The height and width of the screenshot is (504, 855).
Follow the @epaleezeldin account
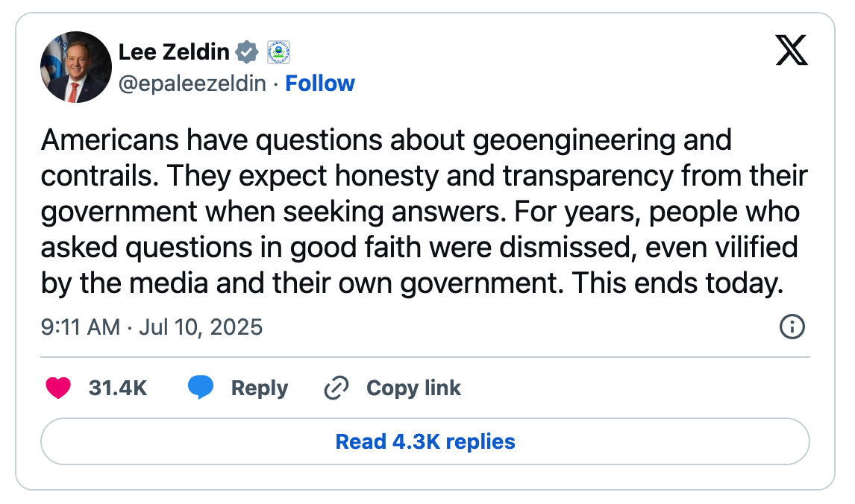click(320, 84)
